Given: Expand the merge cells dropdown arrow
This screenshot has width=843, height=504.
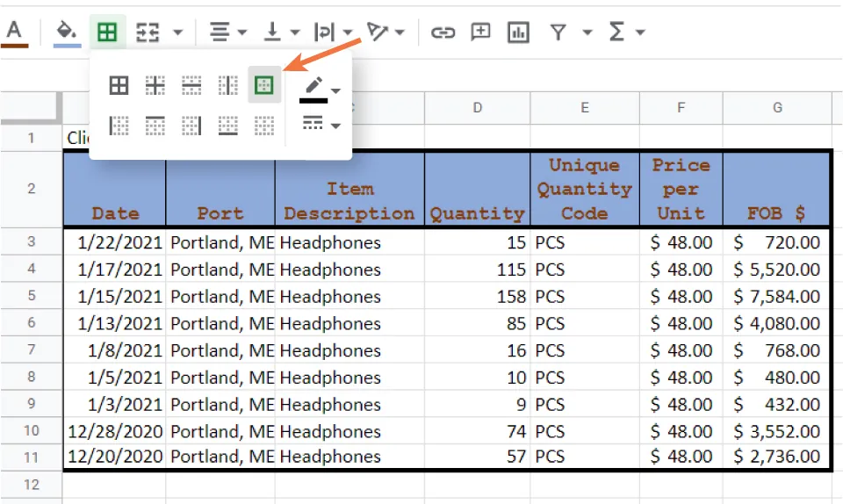Looking at the screenshot, I should (x=177, y=32).
